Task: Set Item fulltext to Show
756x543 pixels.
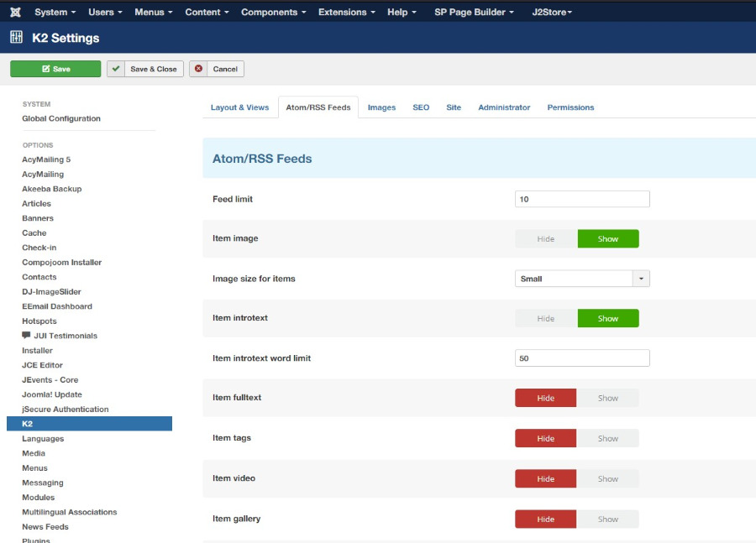Action: [x=608, y=398]
